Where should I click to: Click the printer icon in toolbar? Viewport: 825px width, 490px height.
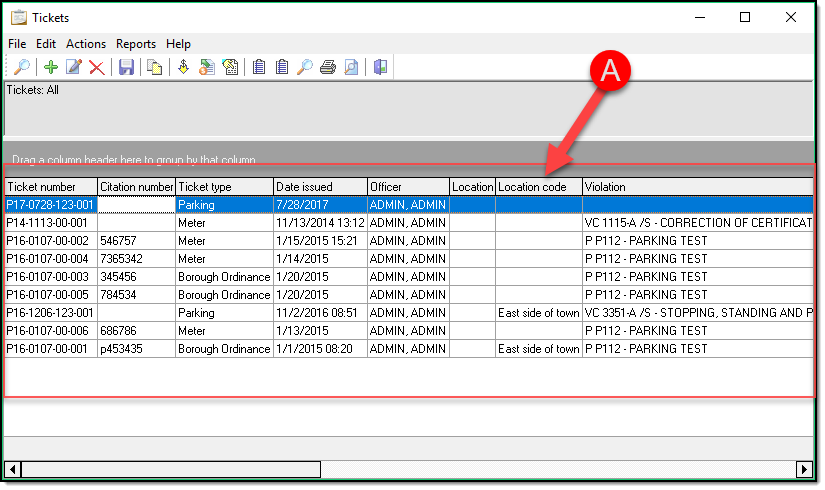pos(327,68)
